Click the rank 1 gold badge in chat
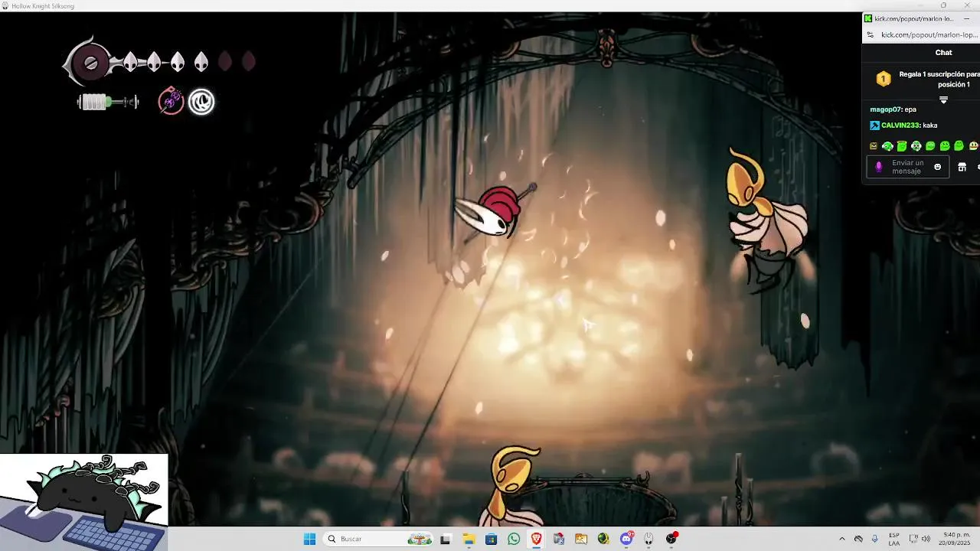980x551 pixels. click(884, 79)
